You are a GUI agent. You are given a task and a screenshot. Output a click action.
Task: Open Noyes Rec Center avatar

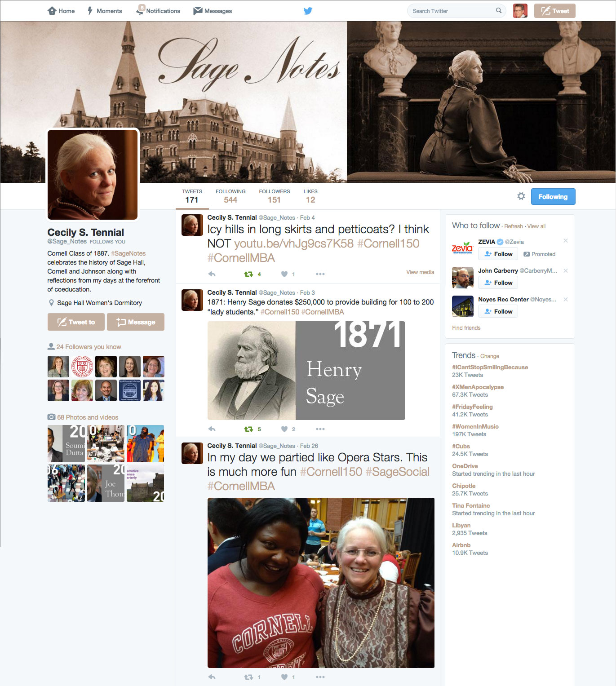[463, 306]
